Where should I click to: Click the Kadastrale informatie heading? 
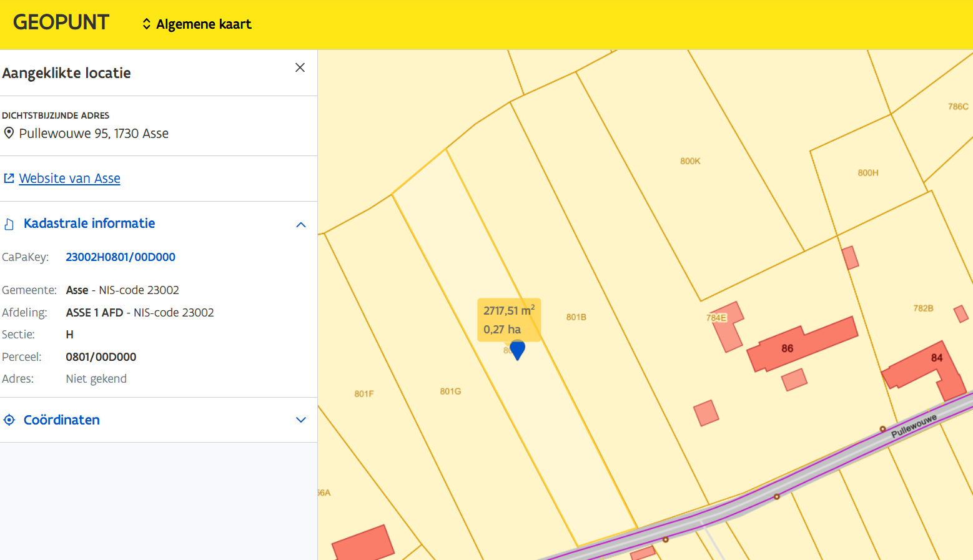click(x=89, y=224)
